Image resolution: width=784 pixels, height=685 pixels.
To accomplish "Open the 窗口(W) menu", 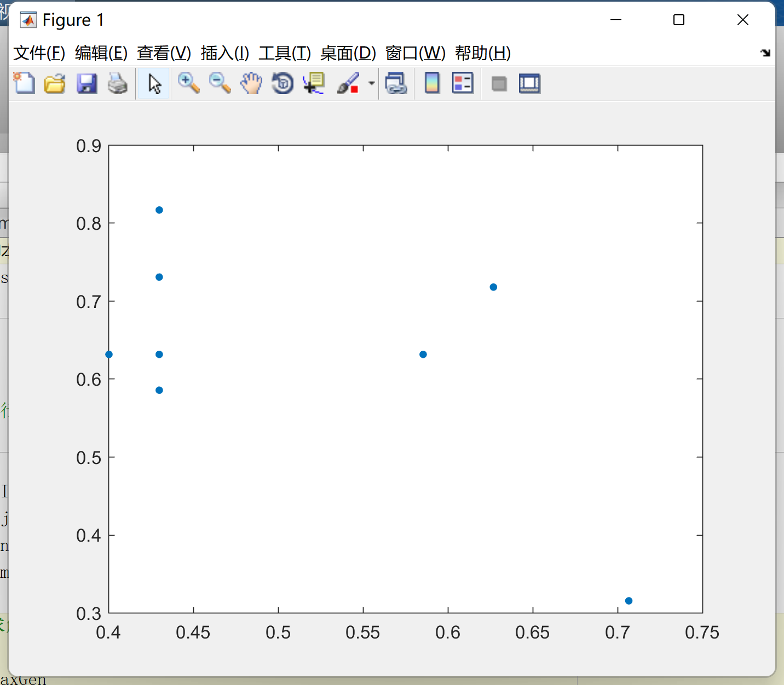I will (416, 53).
